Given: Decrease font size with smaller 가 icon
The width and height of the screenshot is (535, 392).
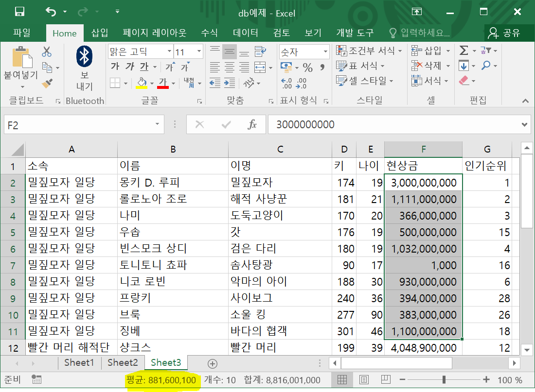Looking at the screenshot, I should click(x=185, y=67).
